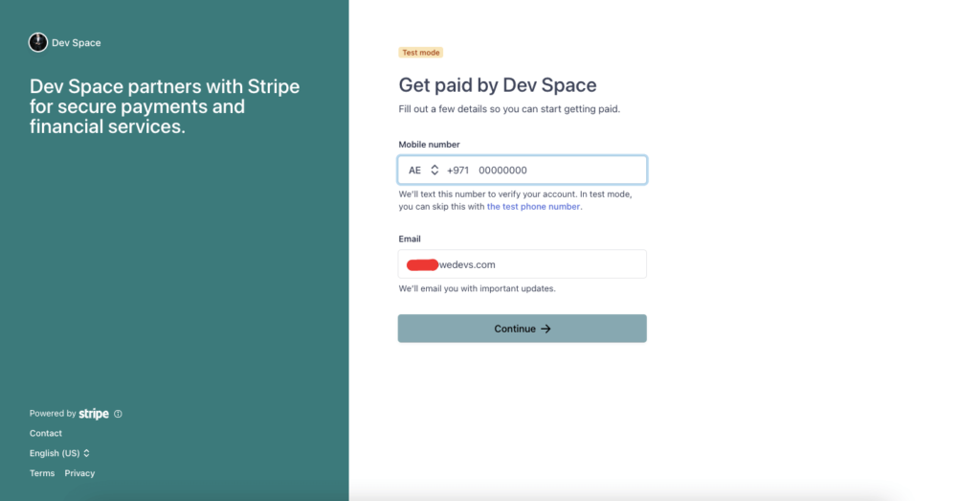
Task: Click the 'Get paid by Dev Space' heading
Action: click(498, 85)
